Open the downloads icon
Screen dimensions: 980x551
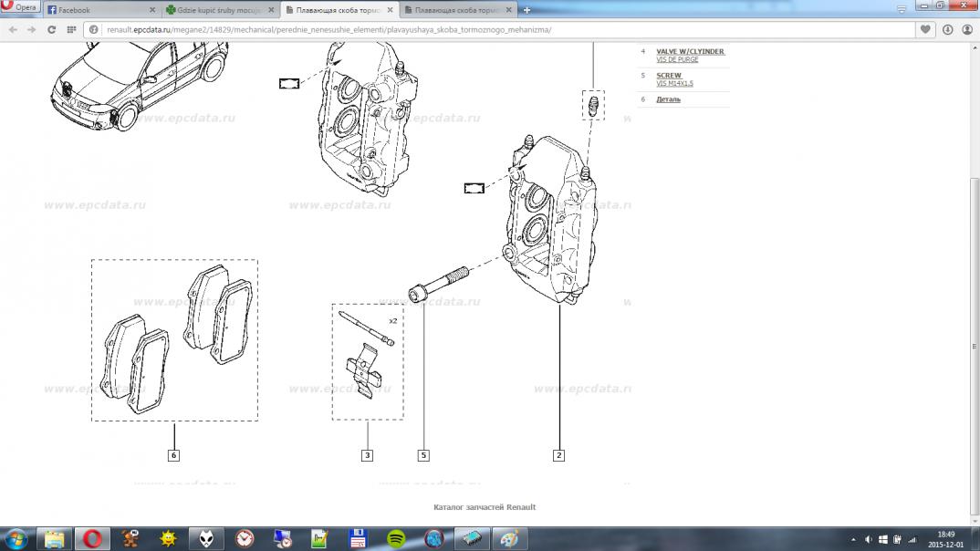click(947, 29)
